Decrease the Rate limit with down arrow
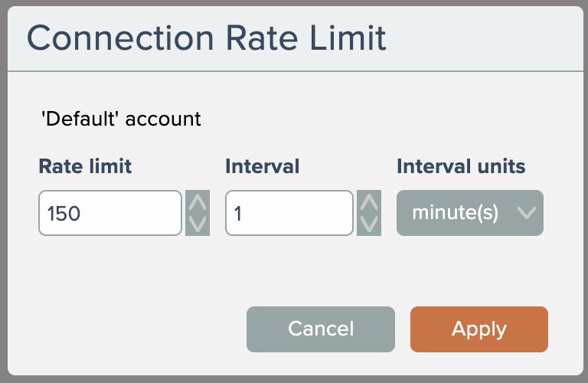 coord(198,224)
